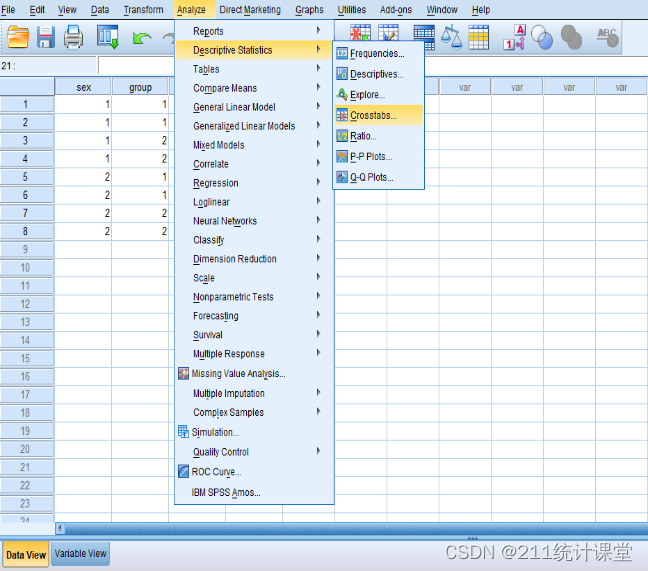The image size is (648, 571).
Task: Expand the Loglinear submenu
Action: pyautogui.click(x=254, y=202)
